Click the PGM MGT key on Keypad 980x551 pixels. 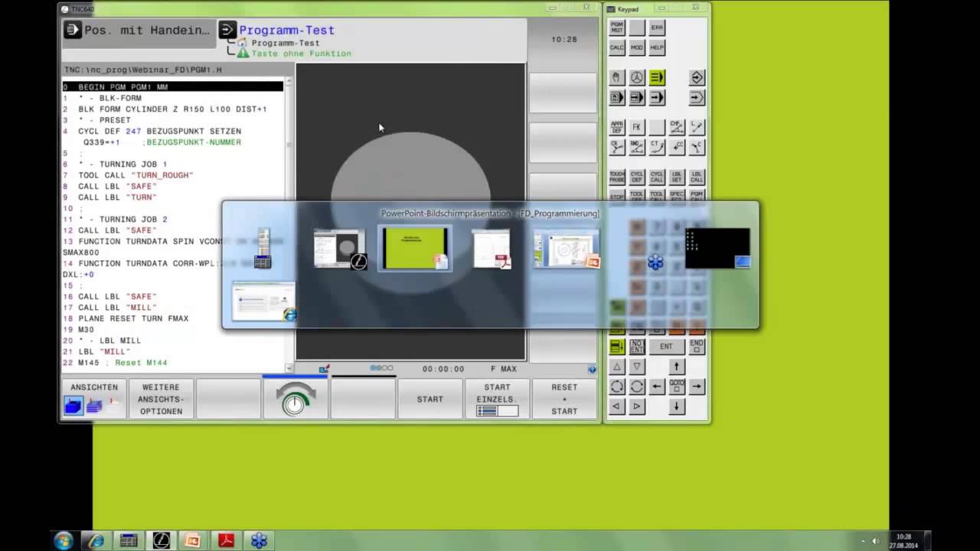tap(616, 28)
